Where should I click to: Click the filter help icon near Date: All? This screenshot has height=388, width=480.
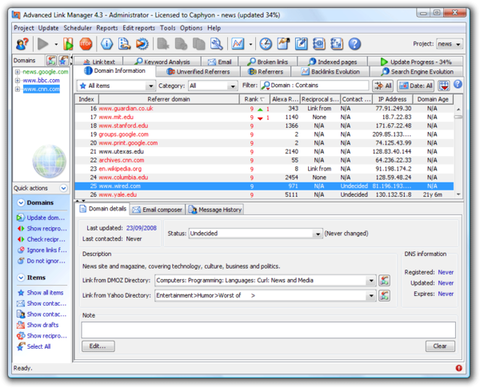pyautogui.click(x=458, y=84)
